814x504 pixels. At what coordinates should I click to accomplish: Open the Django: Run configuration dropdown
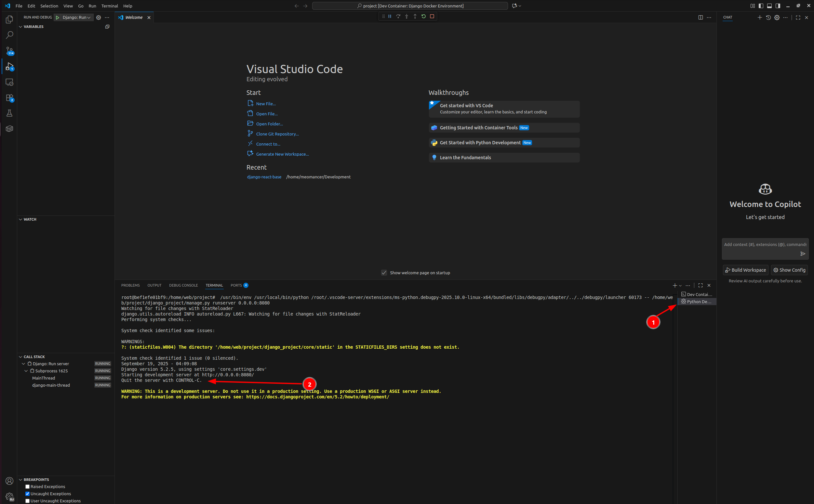click(x=76, y=17)
